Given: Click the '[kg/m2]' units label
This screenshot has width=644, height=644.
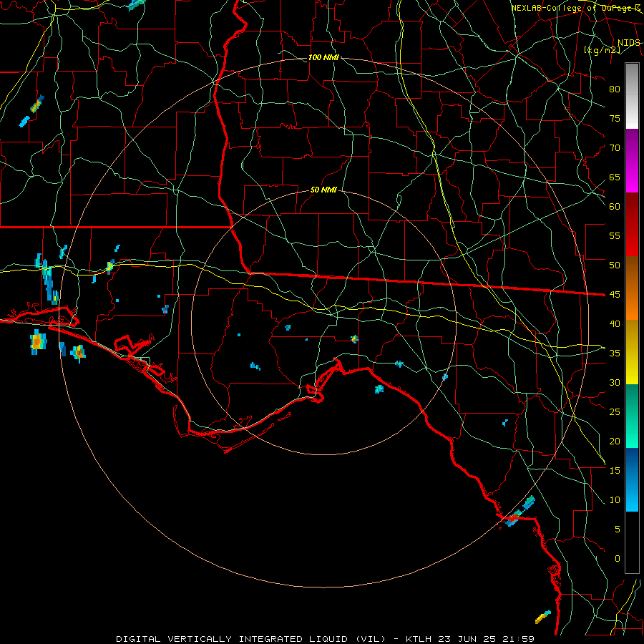Looking at the screenshot, I should pos(602,50).
